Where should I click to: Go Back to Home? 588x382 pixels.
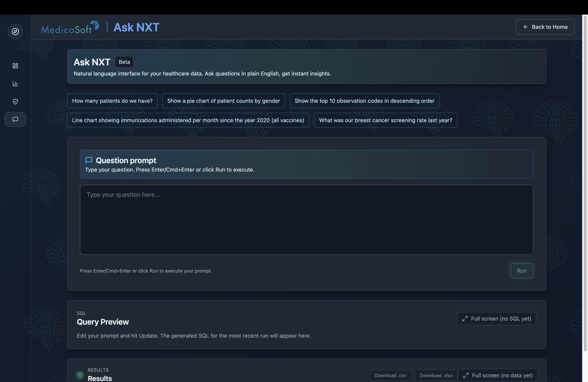(545, 27)
